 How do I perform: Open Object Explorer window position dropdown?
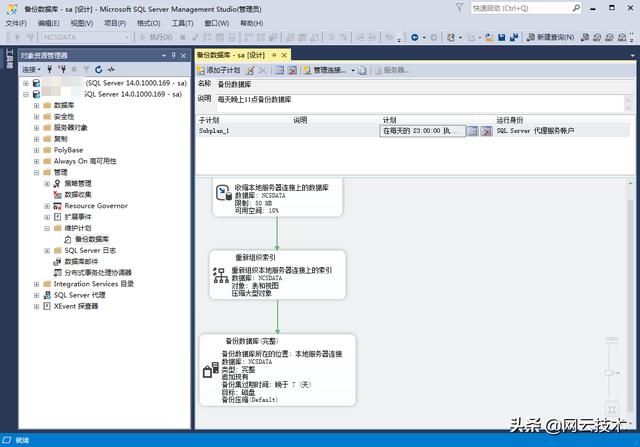click(164, 56)
